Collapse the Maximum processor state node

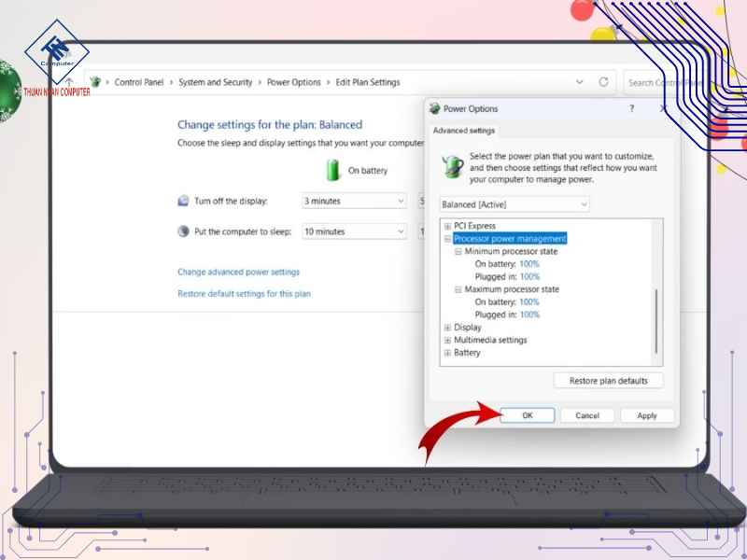[458, 289]
